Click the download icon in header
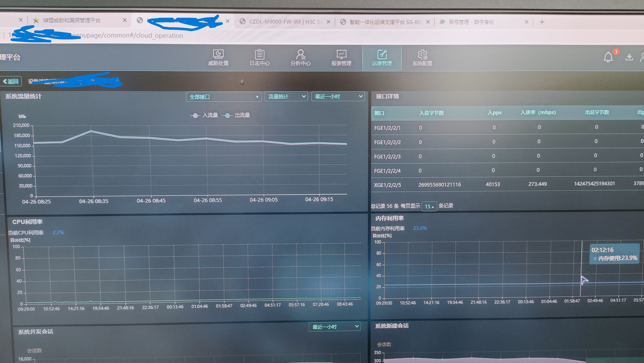 629,57
